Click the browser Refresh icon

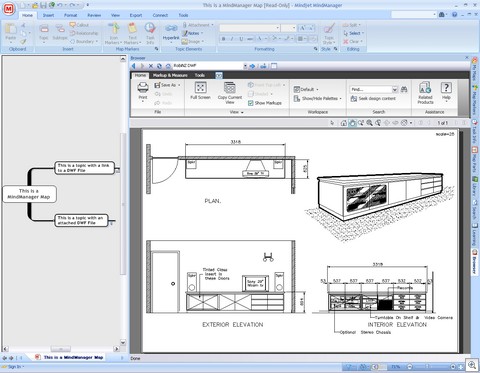click(159, 66)
